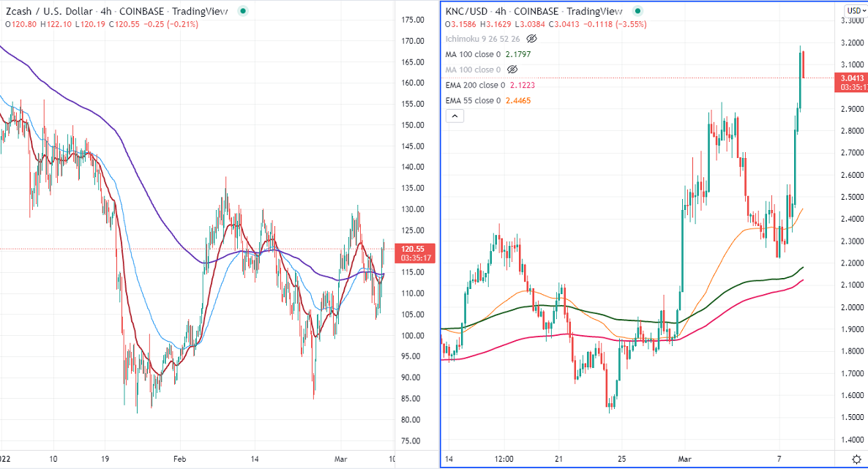Click the 120.55 Zcash price label
868x469 pixels.
[414, 248]
